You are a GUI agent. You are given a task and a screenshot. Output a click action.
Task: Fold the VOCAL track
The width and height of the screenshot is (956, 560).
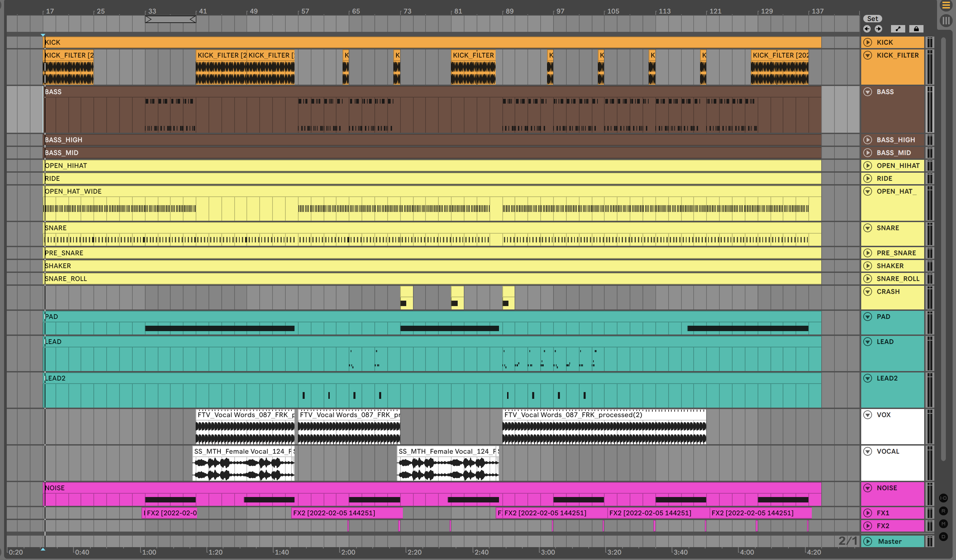868,452
